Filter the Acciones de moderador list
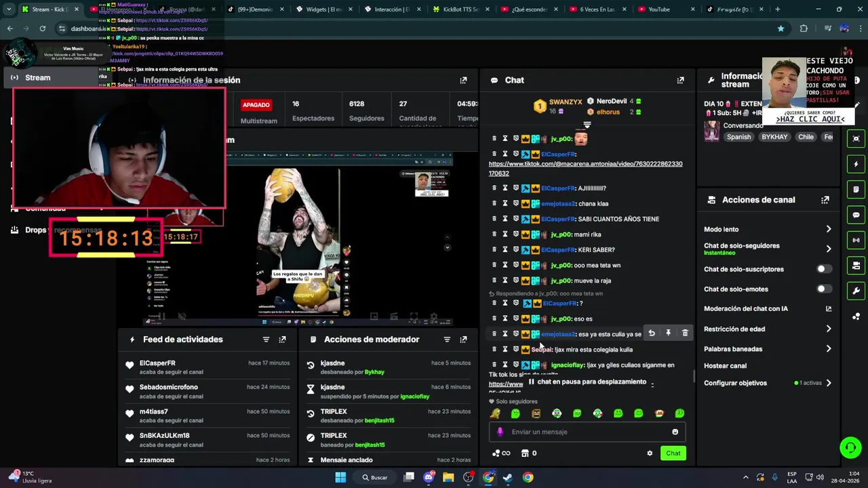Viewport: 868px width, 488px height. click(447, 340)
